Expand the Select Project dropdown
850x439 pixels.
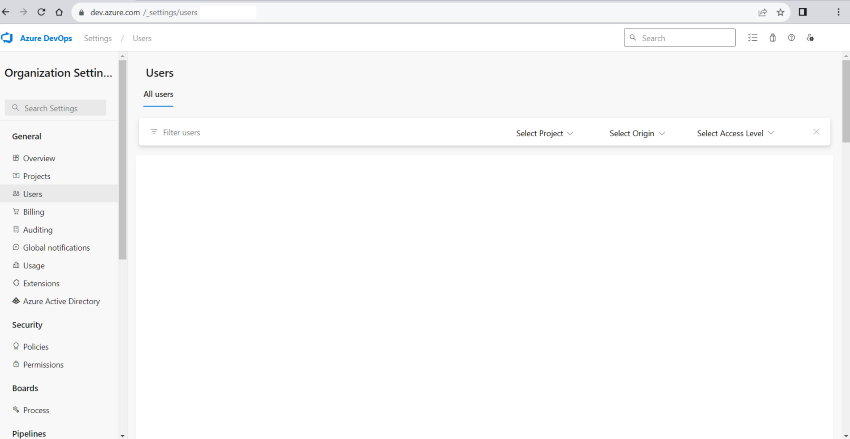[x=545, y=133]
